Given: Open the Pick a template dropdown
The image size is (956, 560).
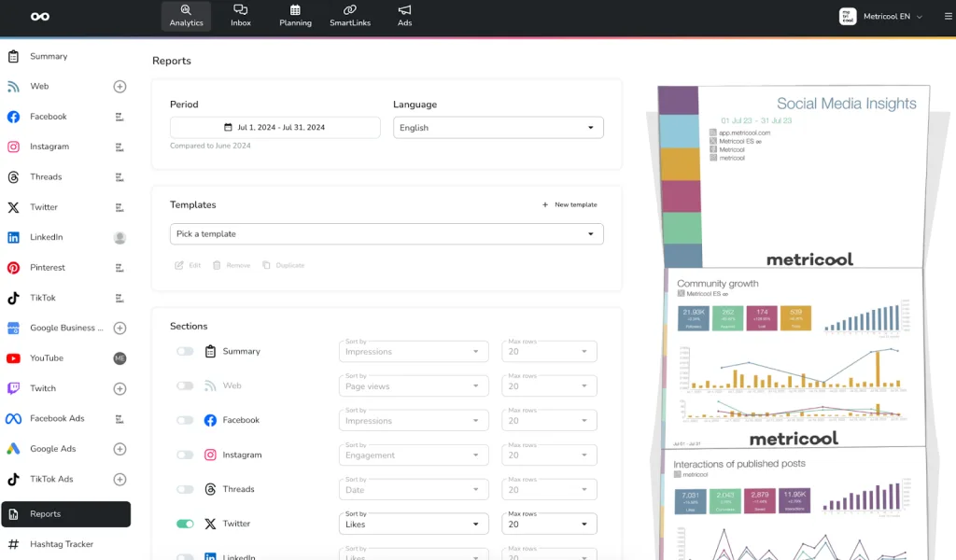Looking at the screenshot, I should 387,234.
